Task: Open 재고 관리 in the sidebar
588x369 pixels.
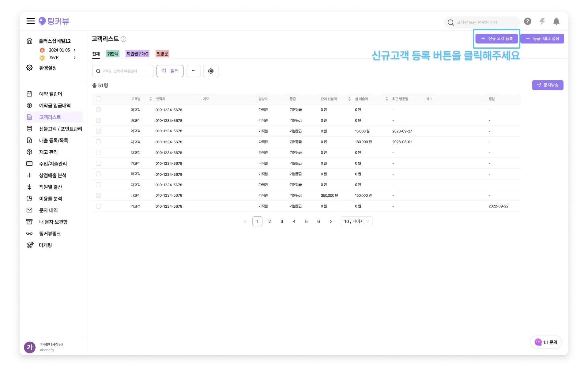Action: (48, 152)
